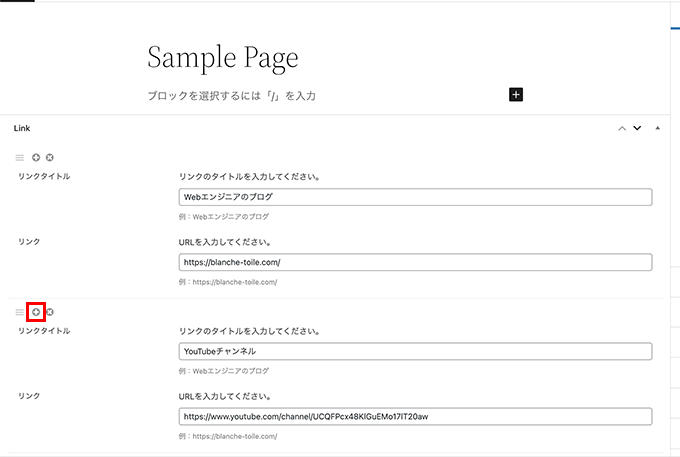Add a row after YouTubeチャンネル entry
Screen dimensions: 680x457
[x=36, y=312]
